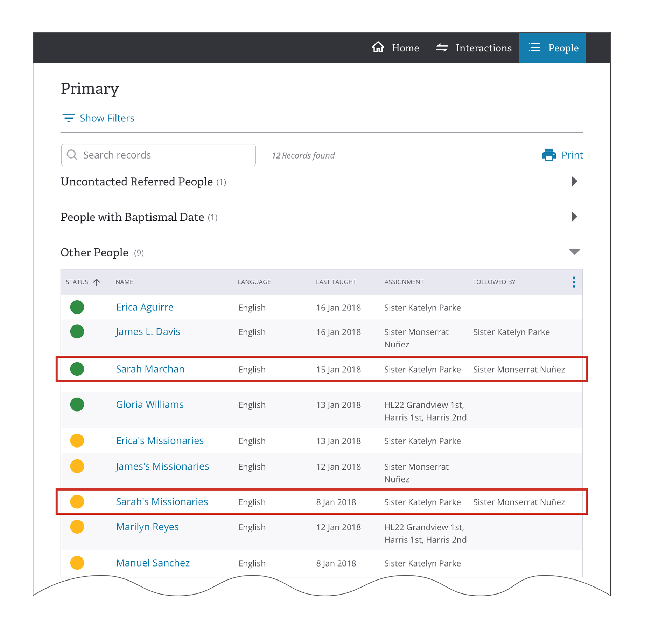Sort by Name column header

point(124,282)
